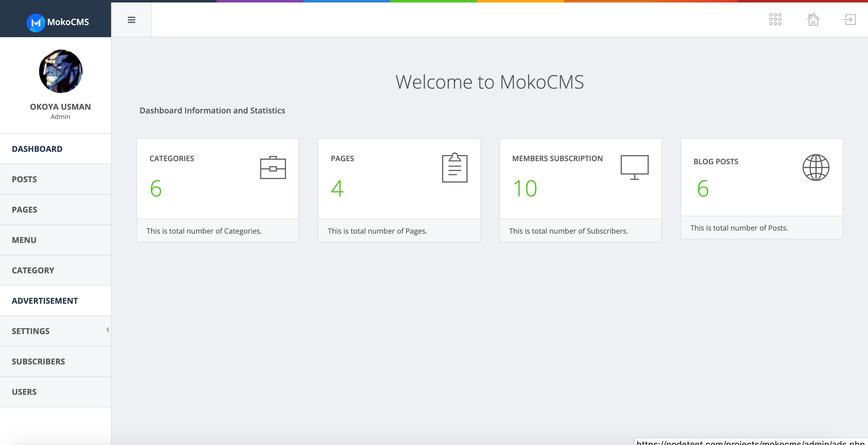Open the Subscribers section
Viewport: 868px width, 445px height.
(x=38, y=361)
